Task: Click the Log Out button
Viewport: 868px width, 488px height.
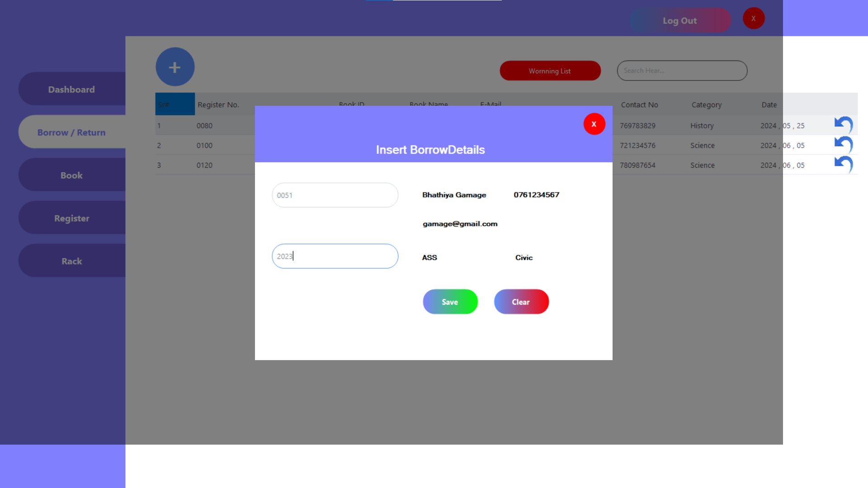Action: click(x=679, y=21)
